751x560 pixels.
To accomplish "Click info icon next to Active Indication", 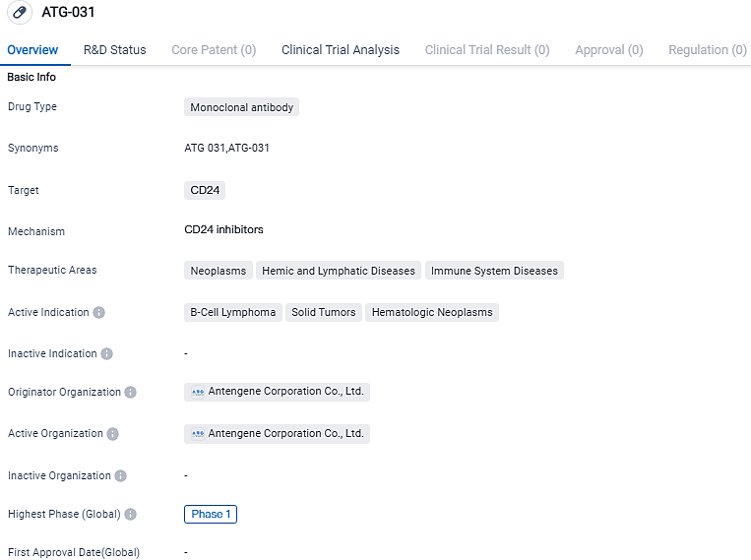I will (x=98, y=313).
